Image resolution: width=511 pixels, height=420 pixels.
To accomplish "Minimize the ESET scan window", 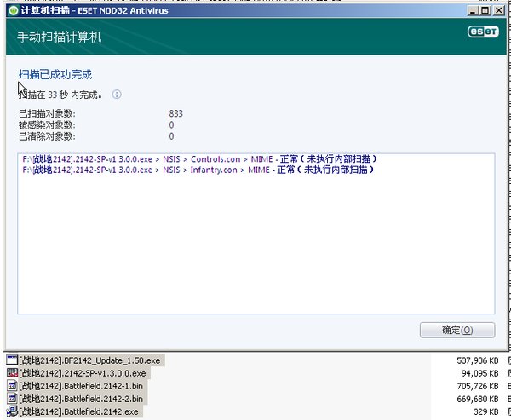I will point(472,10).
